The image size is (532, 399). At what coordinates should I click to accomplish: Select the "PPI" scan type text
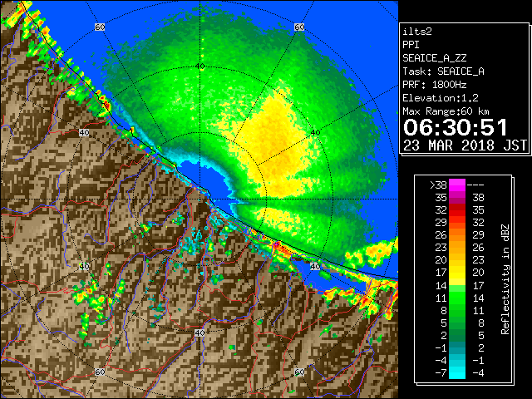[x=411, y=45]
